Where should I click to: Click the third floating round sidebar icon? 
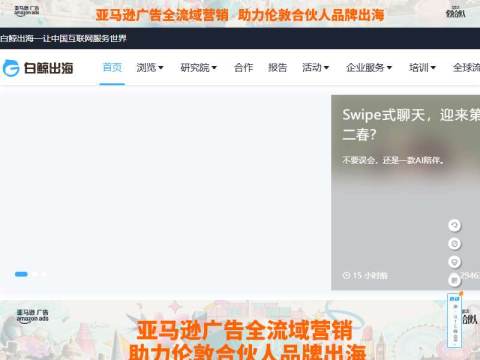click(x=454, y=262)
